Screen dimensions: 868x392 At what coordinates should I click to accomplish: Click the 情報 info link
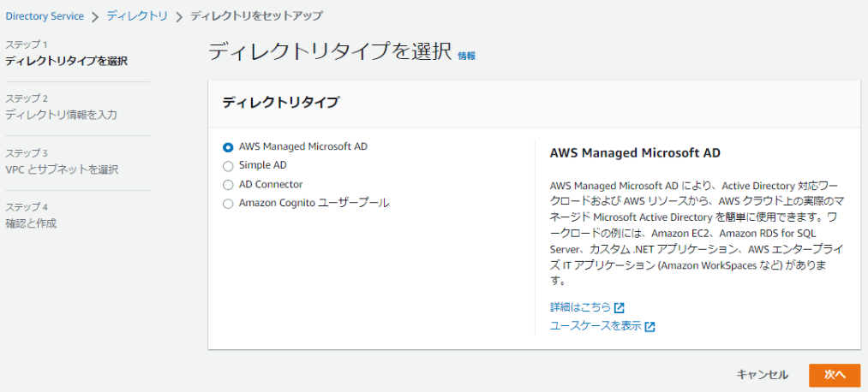(x=467, y=56)
